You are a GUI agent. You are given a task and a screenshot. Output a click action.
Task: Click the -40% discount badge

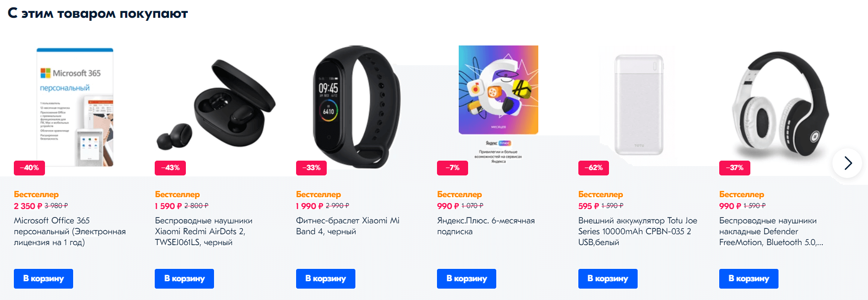coord(29,168)
